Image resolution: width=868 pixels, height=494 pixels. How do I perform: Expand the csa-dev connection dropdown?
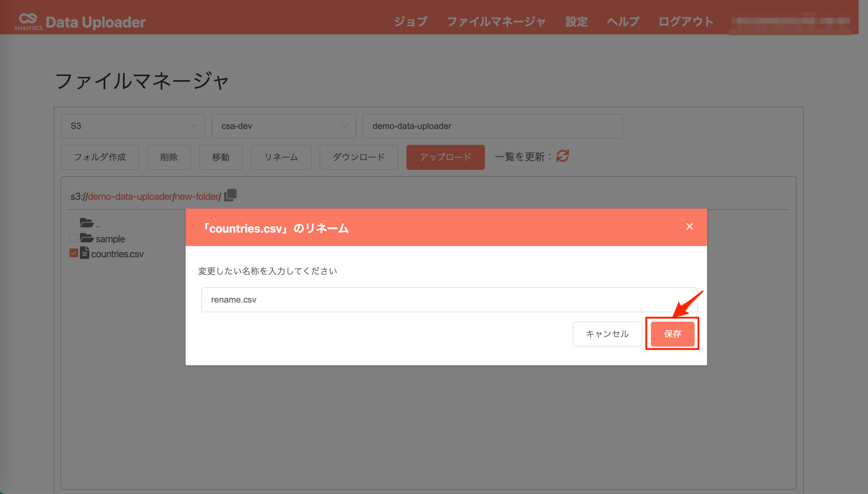click(283, 126)
